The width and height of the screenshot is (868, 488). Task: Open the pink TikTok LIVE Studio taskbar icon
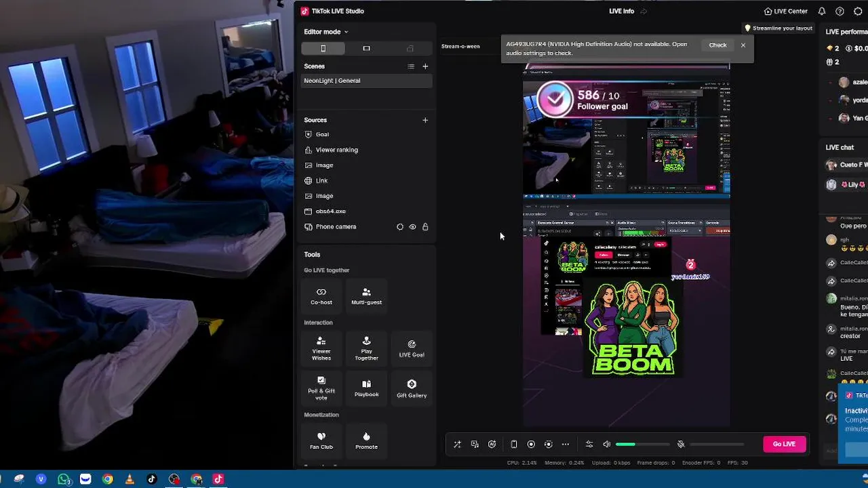218,479
